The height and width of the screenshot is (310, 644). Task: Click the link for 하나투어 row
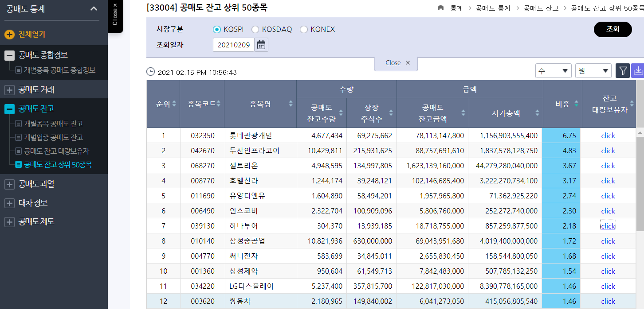(x=608, y=226)
